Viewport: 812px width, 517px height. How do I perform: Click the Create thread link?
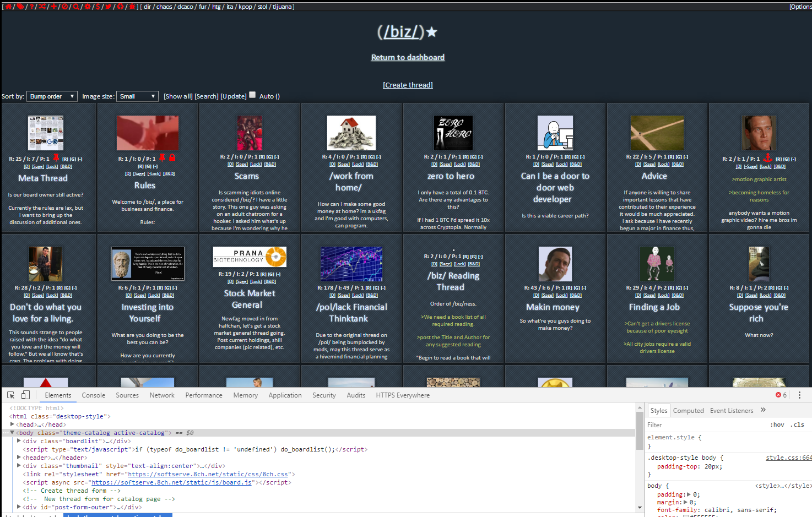pyautogui.click(x=408, y=85)
